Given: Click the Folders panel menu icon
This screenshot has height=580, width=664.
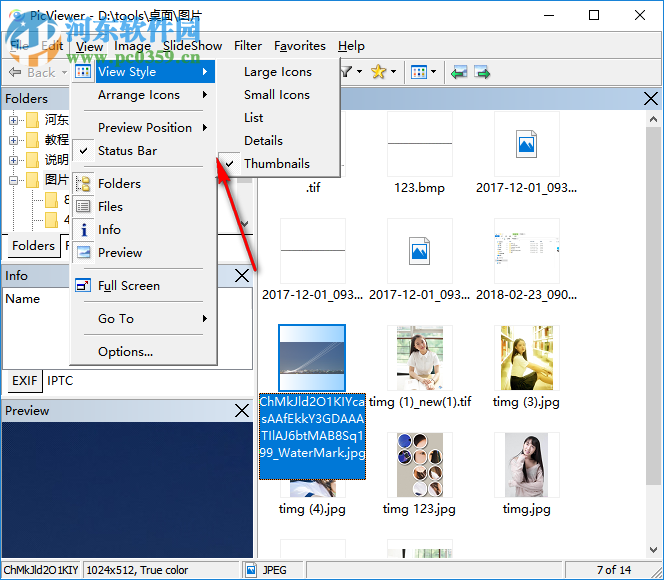Looking at the screenshot, I should [83, 183].
